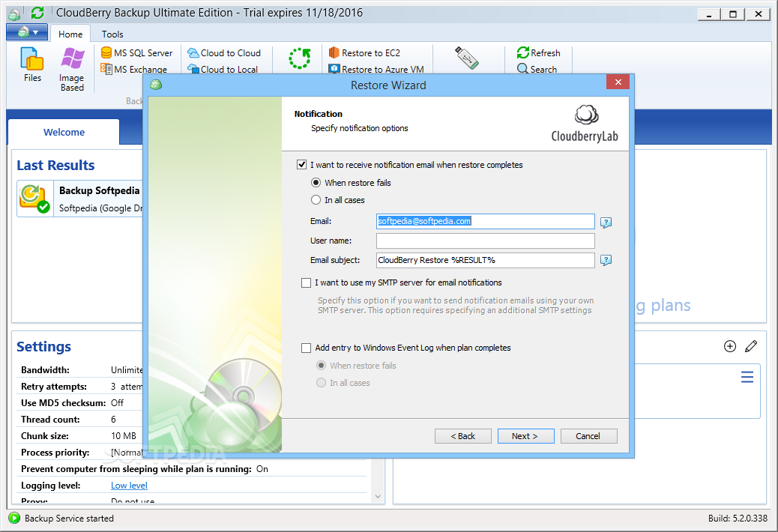The image size is (778, 532).
Task: Open the Low level logging link
Action: pos(129,486)
